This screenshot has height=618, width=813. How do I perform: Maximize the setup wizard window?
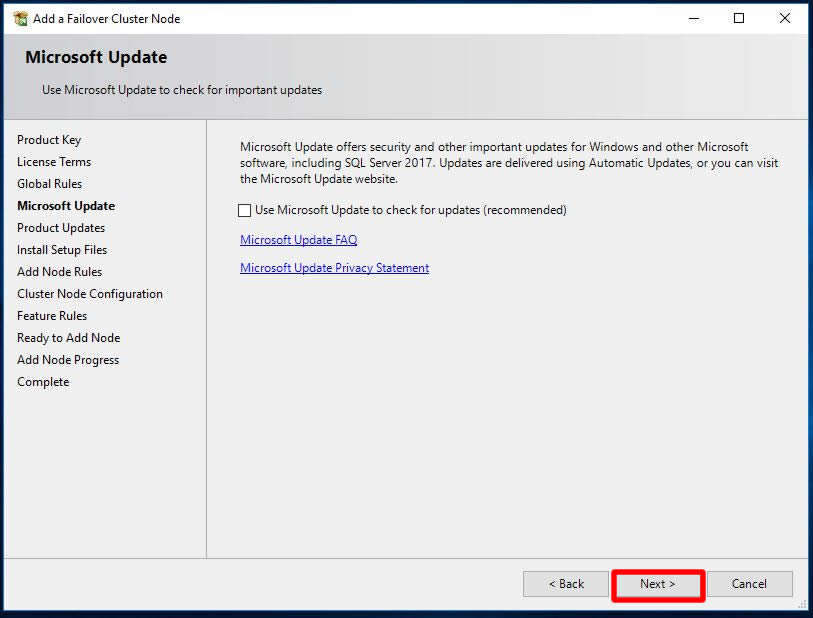pyautogui.click(x=739, y=18)
